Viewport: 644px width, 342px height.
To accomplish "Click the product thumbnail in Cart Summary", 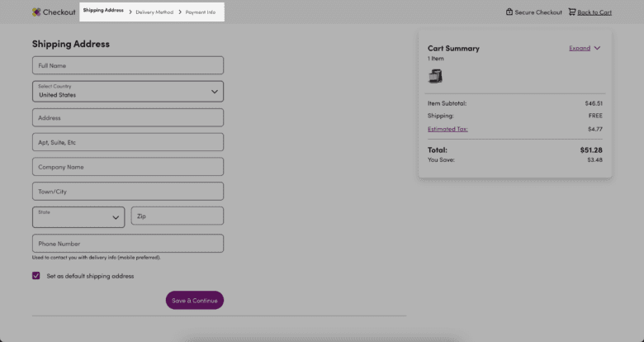I will (x=435, y=76).
